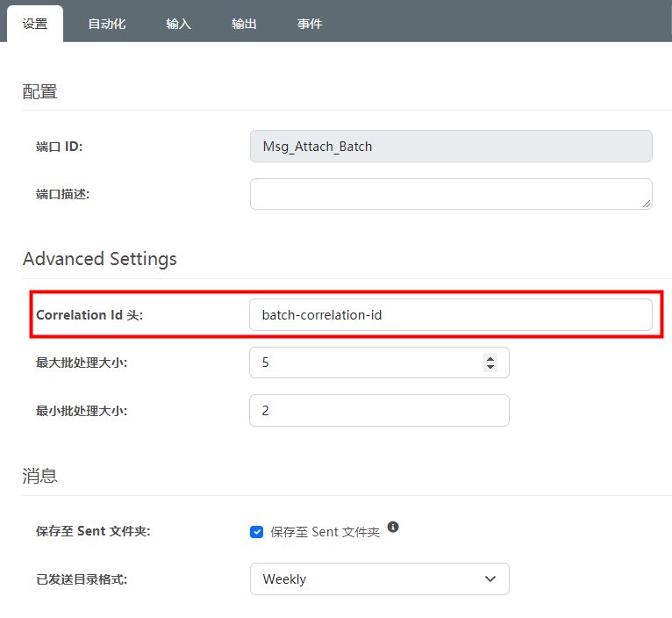The image size is (672, 618).
Task: Click the 最大批处理大小: label
Action: [x=82, y=363]
